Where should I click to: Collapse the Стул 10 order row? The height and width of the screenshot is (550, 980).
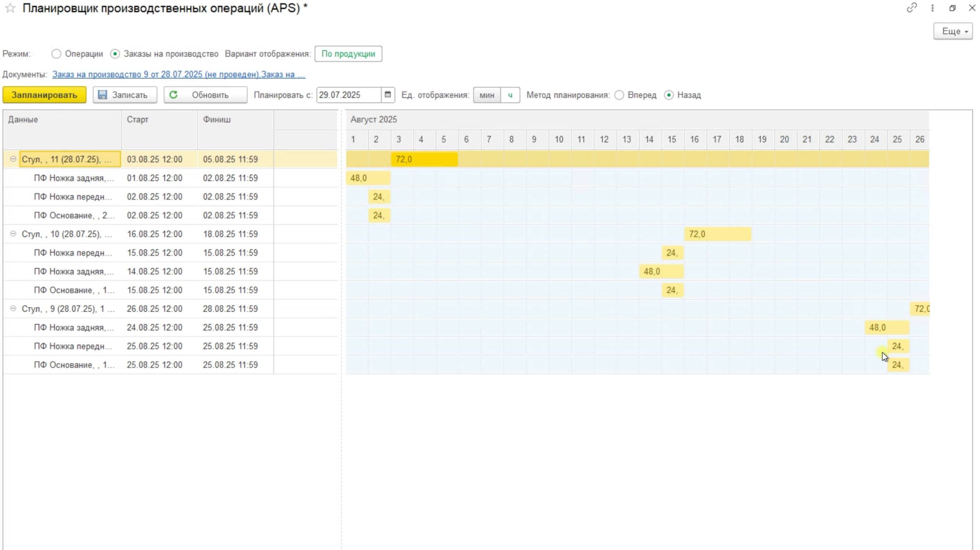tap(13, 234)
